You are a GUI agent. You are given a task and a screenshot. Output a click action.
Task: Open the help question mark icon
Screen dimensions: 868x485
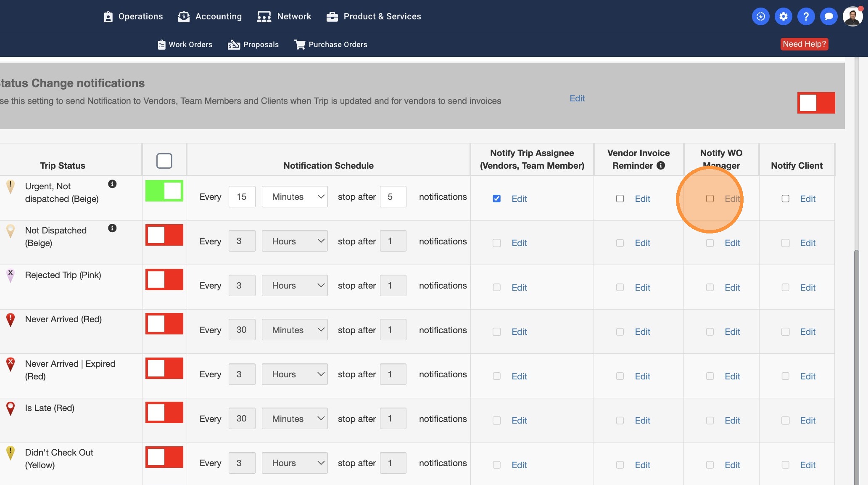pos(806,16)
